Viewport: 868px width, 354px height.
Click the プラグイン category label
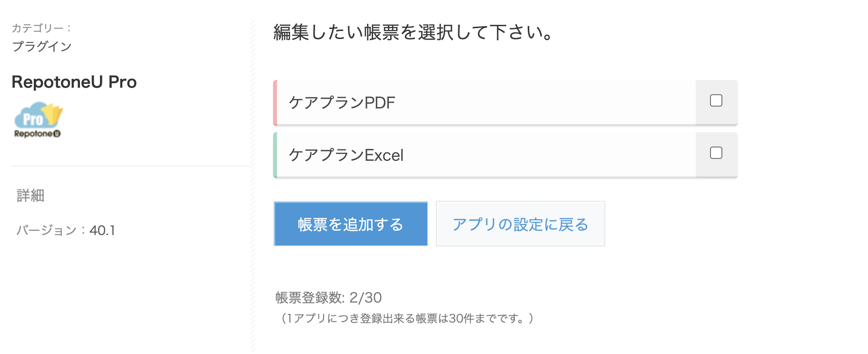pos(42,46)
